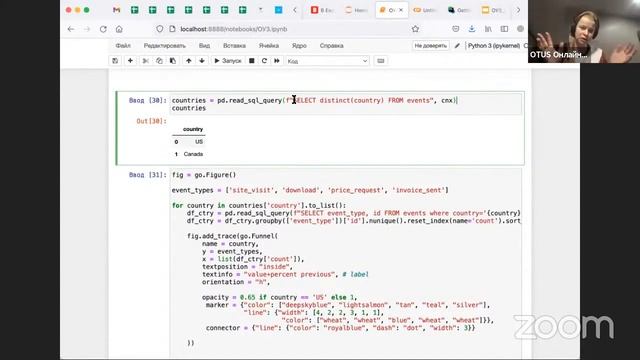Move the selected cell up
640x360 pixels.
tap(189, 61)
